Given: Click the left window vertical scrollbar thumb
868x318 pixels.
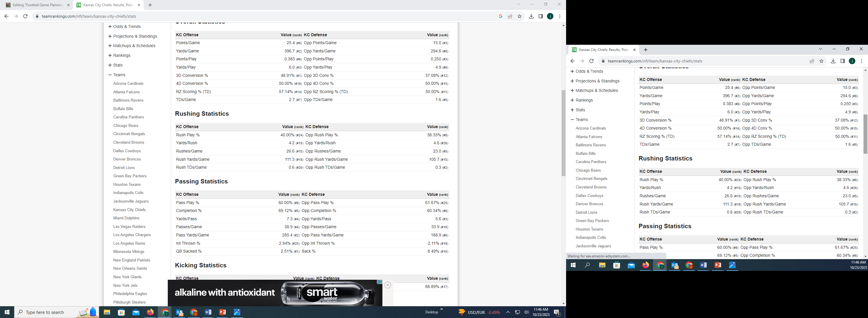Looking at the screenshot, I should click(563, 133).
